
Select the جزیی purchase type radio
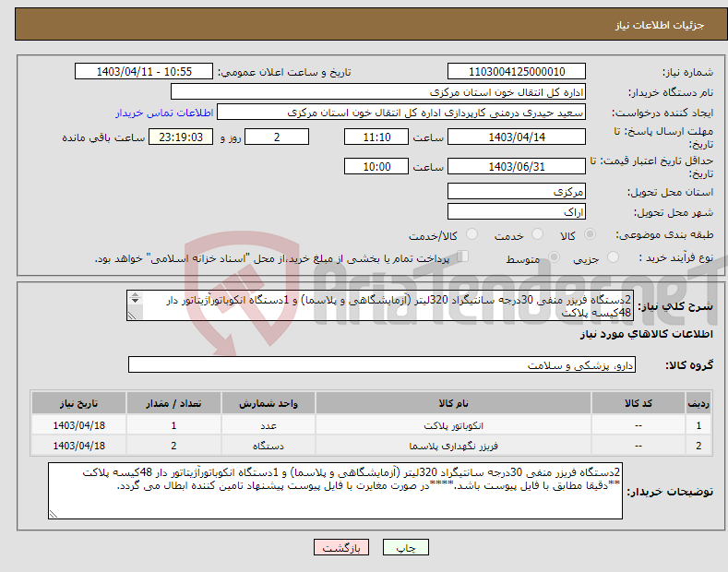pos(613,256)
